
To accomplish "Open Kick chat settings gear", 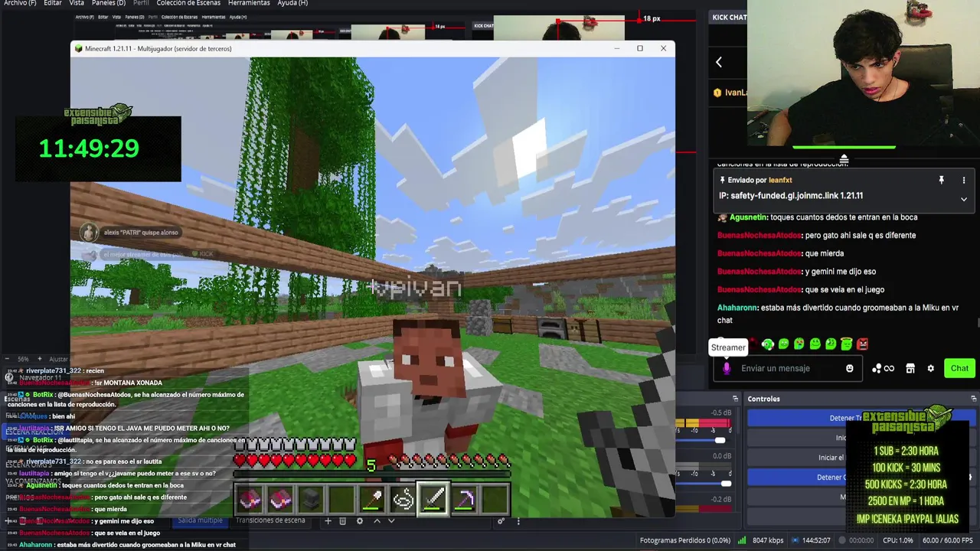I will (931, 368).
